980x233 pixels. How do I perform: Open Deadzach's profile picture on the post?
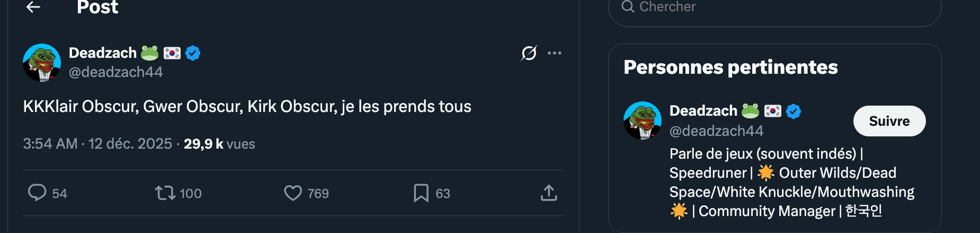click(x=42, y=63)
